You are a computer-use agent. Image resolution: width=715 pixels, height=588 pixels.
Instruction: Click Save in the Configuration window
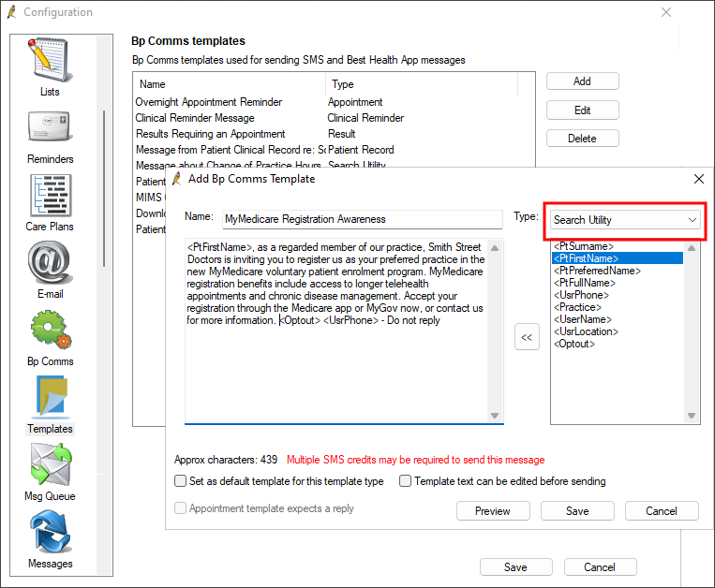[515, 567]
